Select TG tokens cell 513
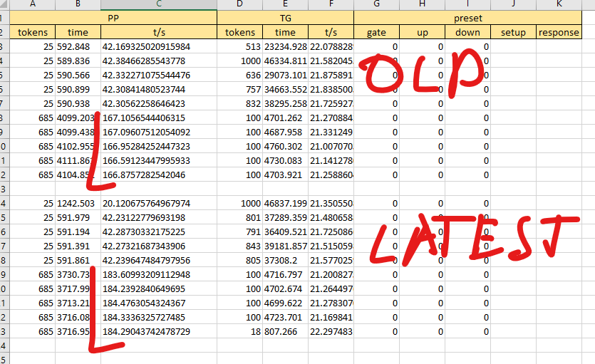The height and width of the screenshot is (364, 595). tap(240, 46)
